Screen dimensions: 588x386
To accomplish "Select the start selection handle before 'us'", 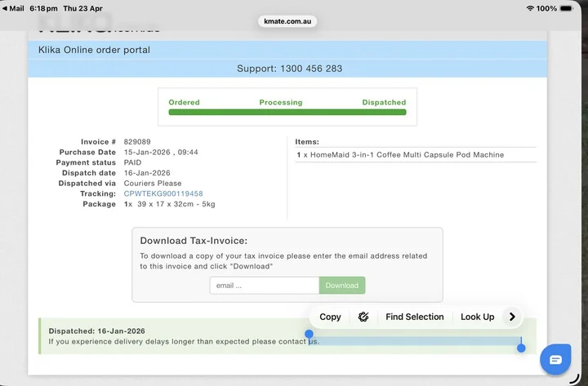I will (309, 335).
